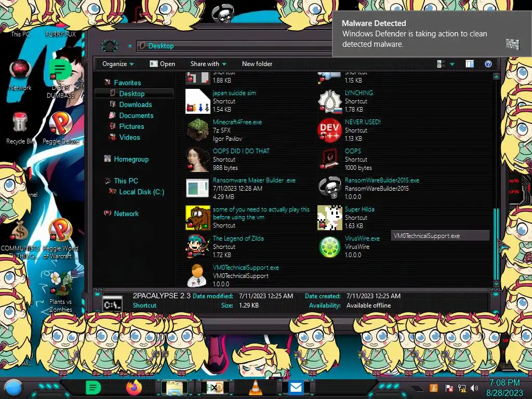Image resolution: width=532 pixels, height=399 pixels.
Task: Open the japan suicide sim shortcut icon
Action: coord(198,101)
